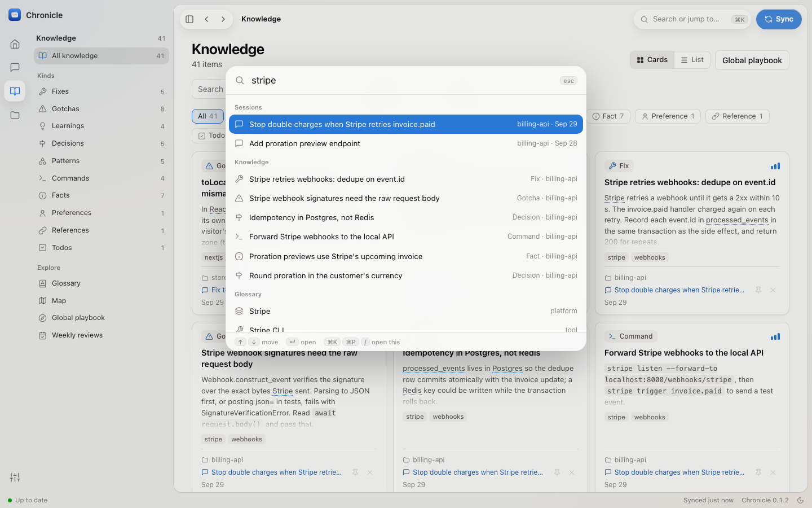
Task: Select All knowledge in sidebar
Action: 101,56
